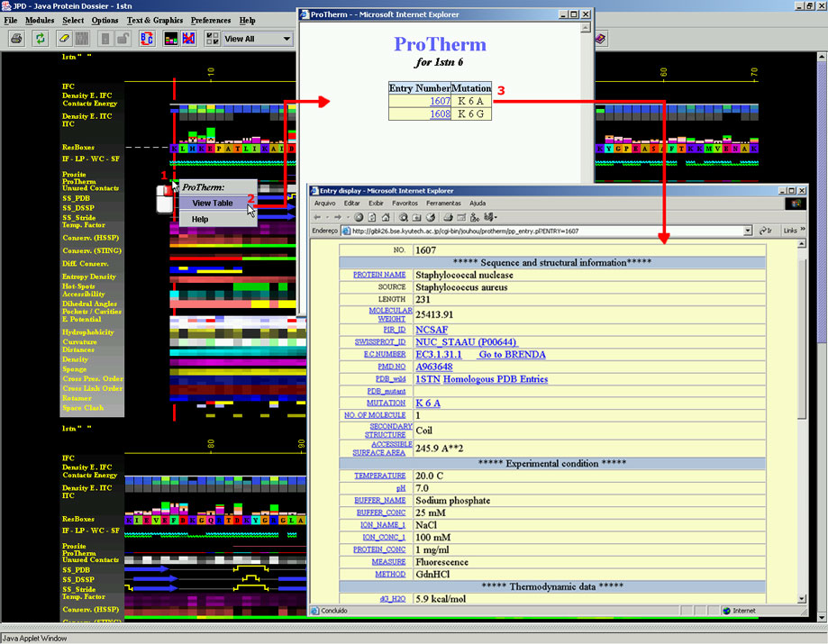
Task: Open the JPD Help menu
Action: [247, 20]
